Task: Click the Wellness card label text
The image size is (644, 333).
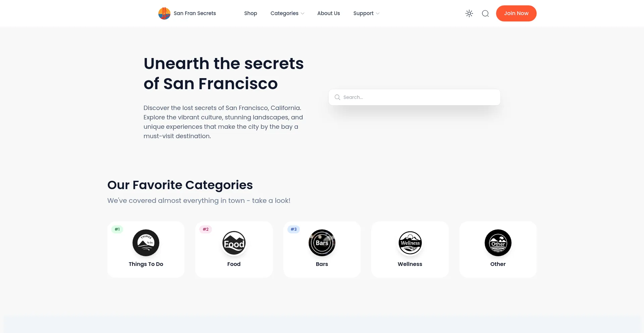Action: [x=410, y=264]
